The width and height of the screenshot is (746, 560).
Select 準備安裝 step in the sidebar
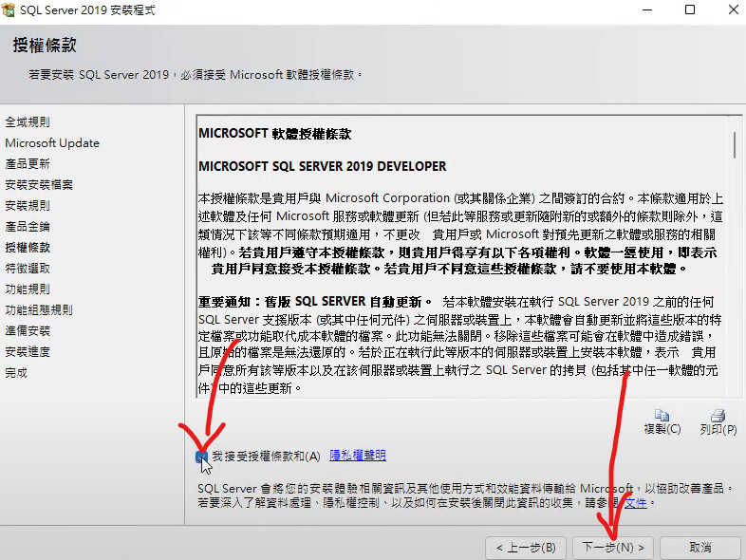pyautogui.click(x=28, y=331)
